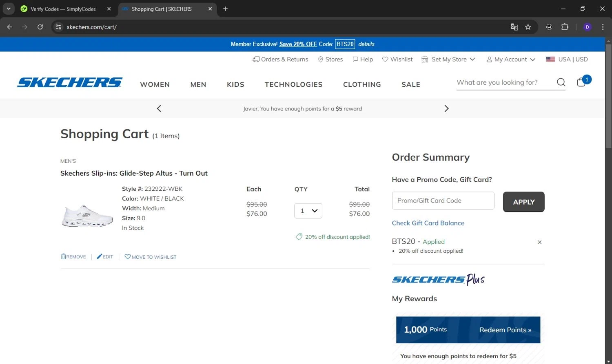Close the Verify Codes SimplyCodes tab
This screenshot has height=364, width=612.
click(x=109, y=9)
